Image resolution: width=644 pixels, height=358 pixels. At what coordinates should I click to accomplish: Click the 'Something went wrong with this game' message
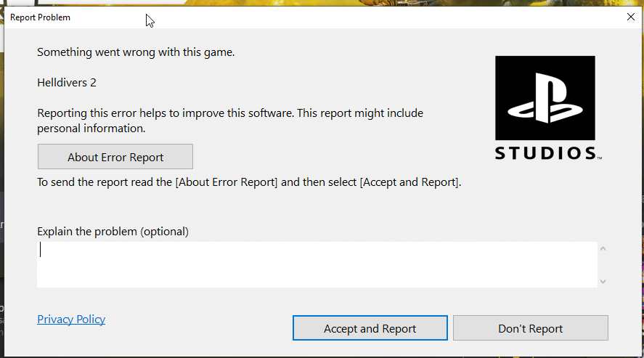click(x=136, y=52)
